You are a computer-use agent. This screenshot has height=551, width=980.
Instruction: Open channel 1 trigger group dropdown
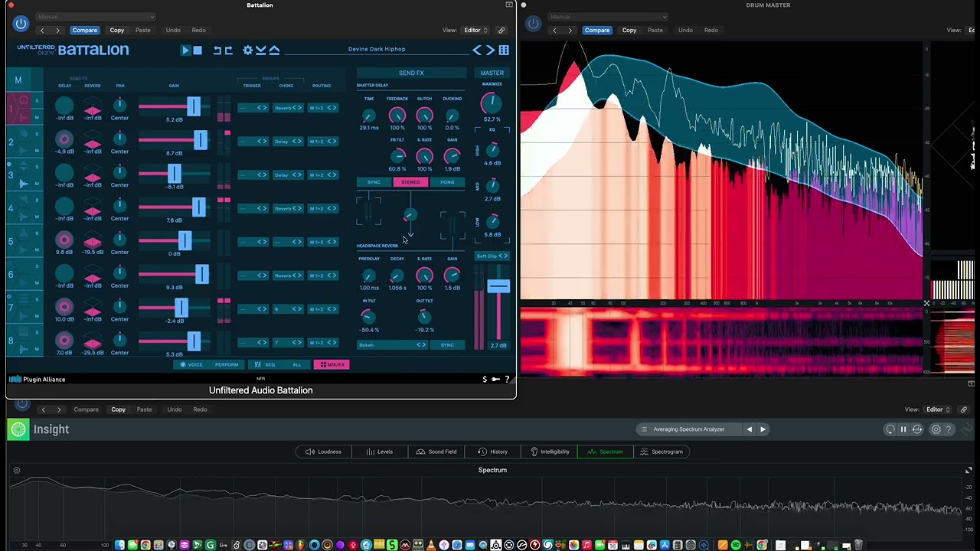click(x=253, y=108)
